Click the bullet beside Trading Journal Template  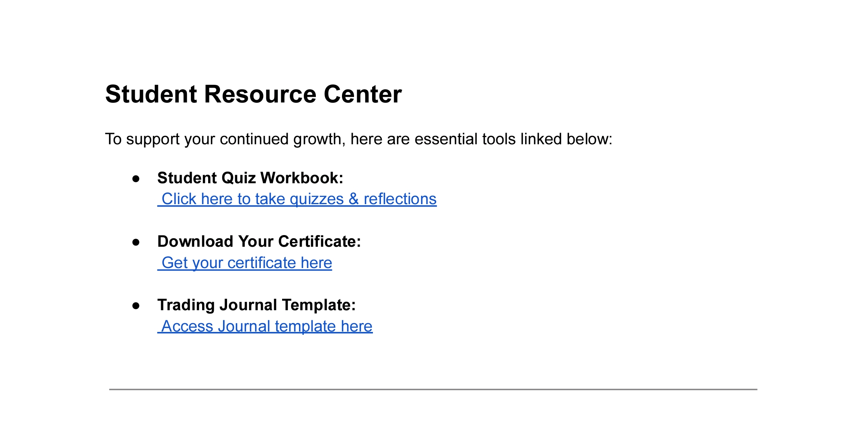(136, 305)
